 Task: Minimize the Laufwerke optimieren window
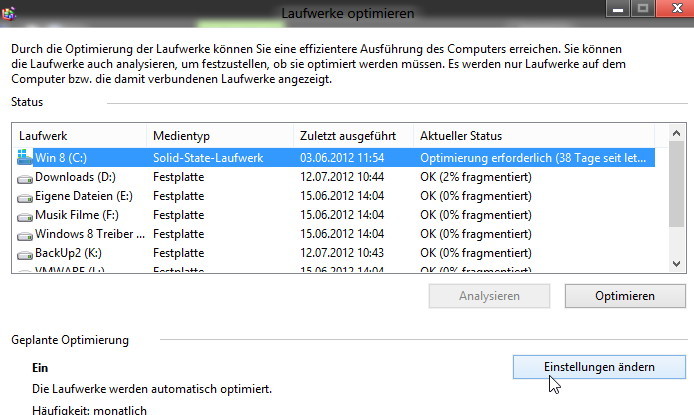[x=618, y=8]
